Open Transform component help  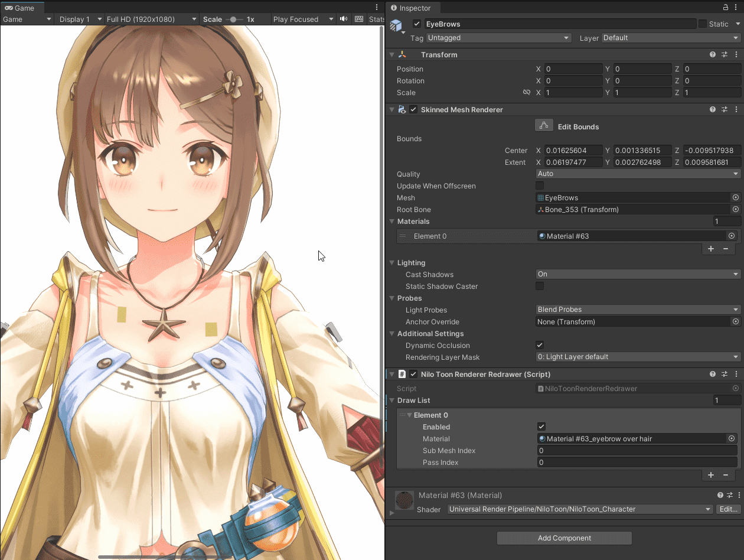click(x=713, y=54)
